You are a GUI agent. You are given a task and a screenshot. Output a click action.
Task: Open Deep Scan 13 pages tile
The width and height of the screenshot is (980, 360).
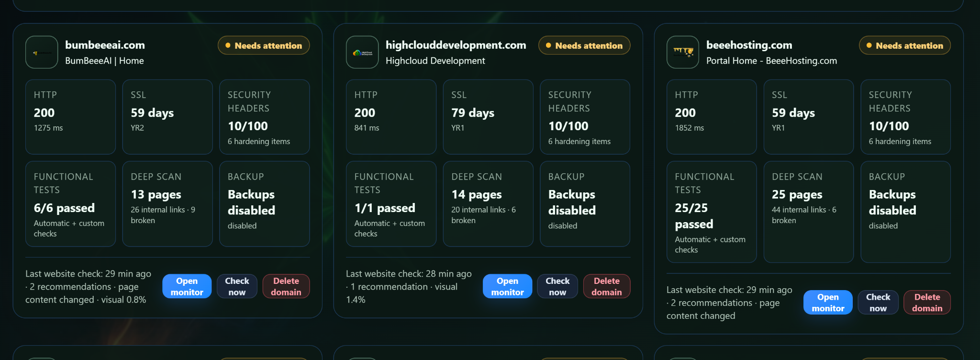[167, 204]
